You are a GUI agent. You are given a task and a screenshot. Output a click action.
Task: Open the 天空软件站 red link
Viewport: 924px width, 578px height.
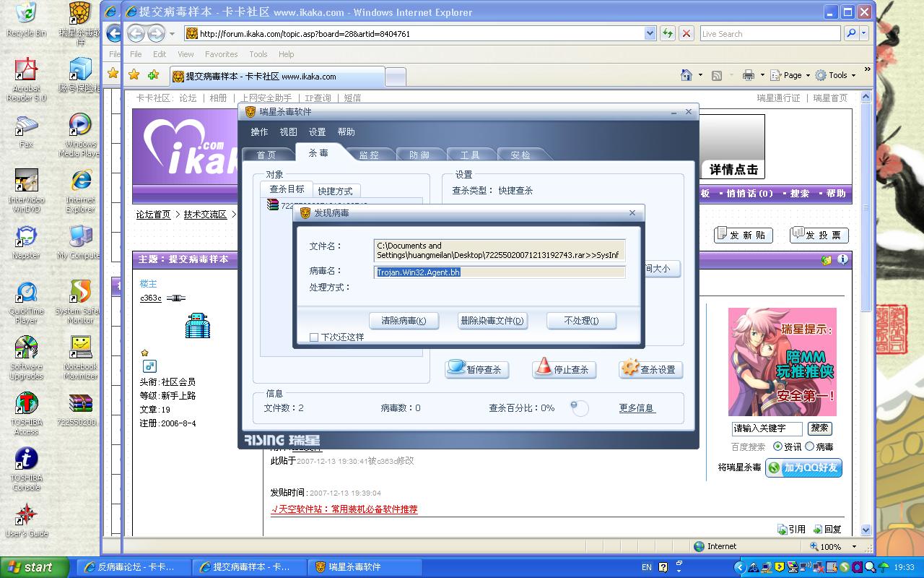click(344, 509)
